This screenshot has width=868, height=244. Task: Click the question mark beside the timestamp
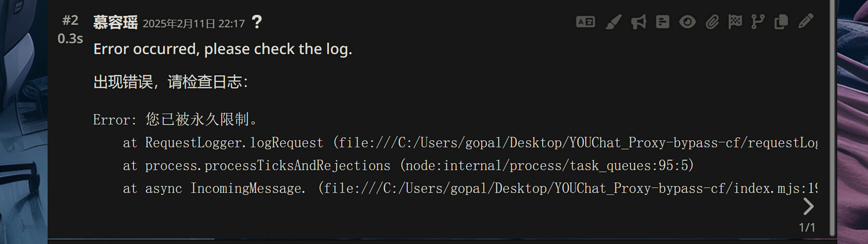[x=256, y=22]
